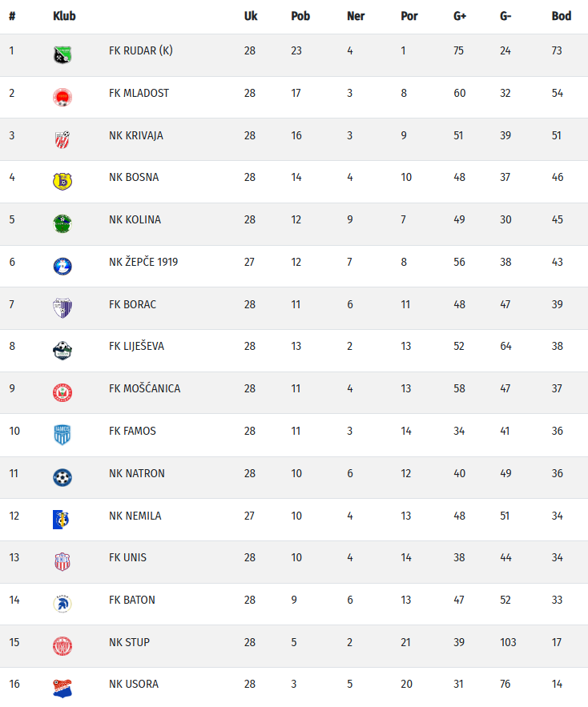The width and height of the screenshot is (588, 707).
Task: Click the FK Borac striped crest
Action: click(x=62, y=307)
